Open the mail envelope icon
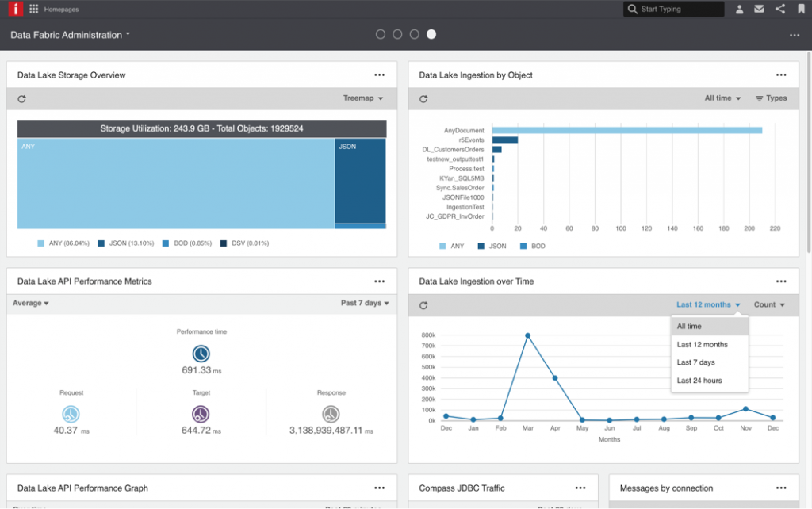Screen dimensions: 812x509 click(760, 10)
